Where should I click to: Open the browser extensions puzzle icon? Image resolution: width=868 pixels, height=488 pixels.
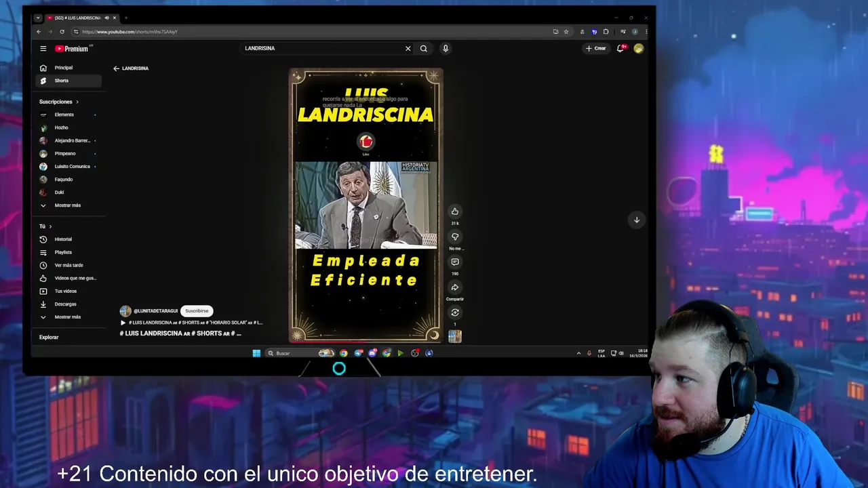606,32
